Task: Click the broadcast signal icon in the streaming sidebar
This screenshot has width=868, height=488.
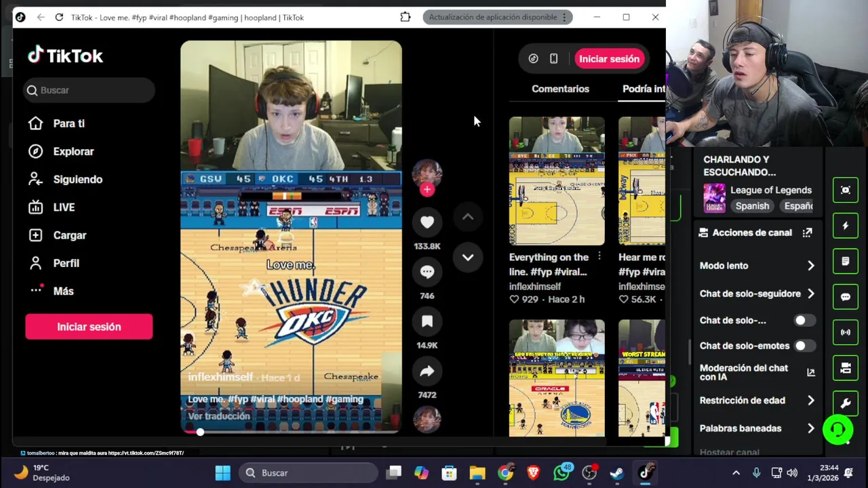Action: [x=846, y=333]
